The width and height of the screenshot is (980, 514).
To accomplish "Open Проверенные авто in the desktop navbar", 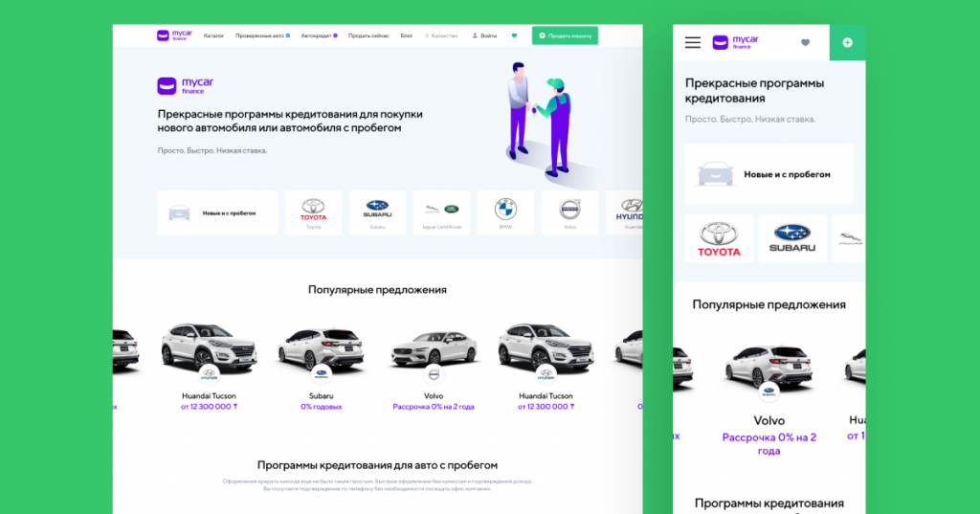I will pos(259,35).
